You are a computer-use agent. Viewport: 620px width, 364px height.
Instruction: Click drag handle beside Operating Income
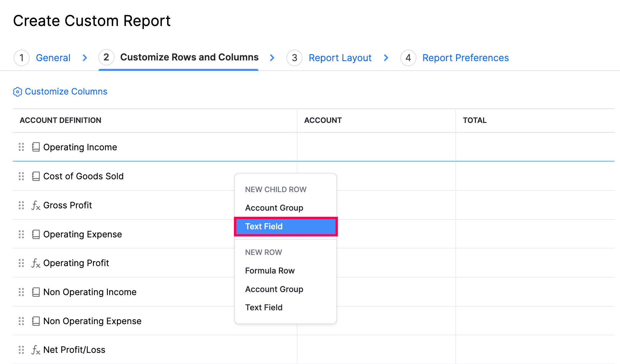pyautogui.click(x=21, y=147)
